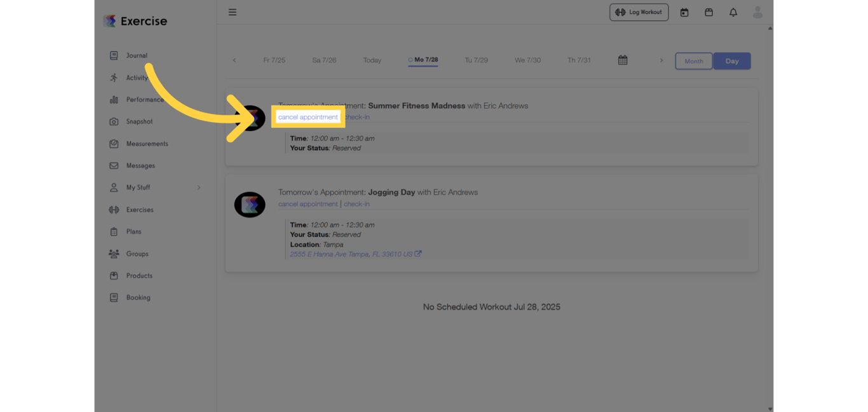Screen dimensions: 868x412
Task: Select the Activity sidebar icon
Action: pos(114,78)
